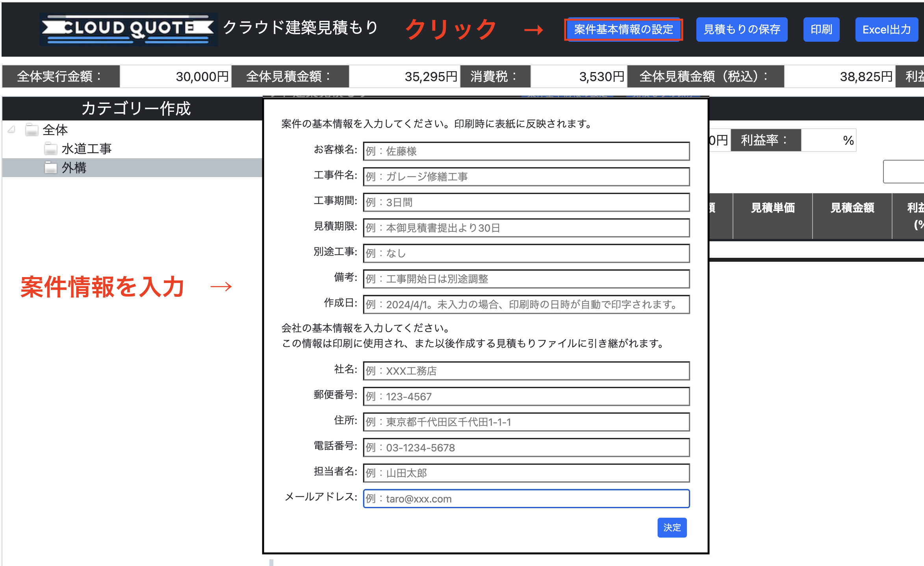Click the 全体見積金額（税込） label
The height and width of the screenshot is (566, 924).
(706, 76)
